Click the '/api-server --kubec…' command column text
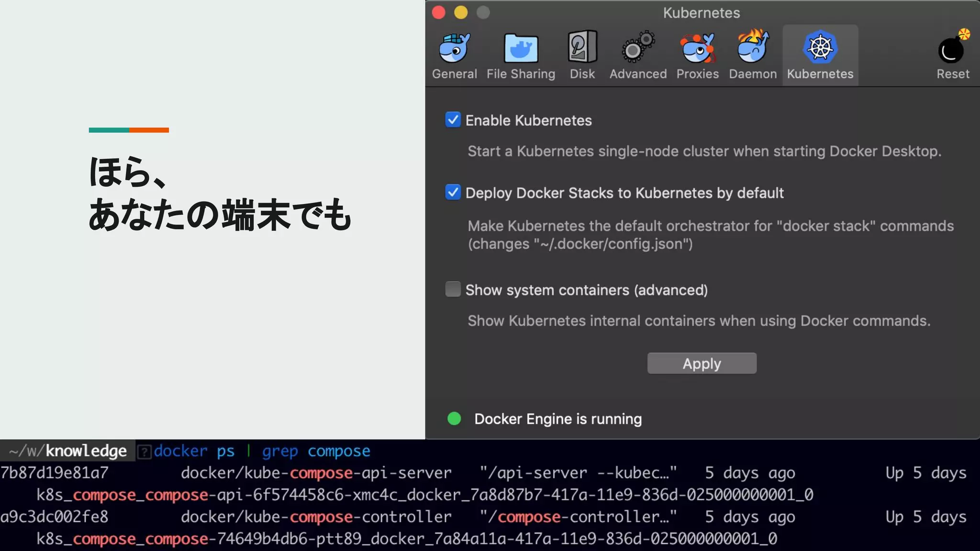This screenshot has height=551, width=980. 579,473
